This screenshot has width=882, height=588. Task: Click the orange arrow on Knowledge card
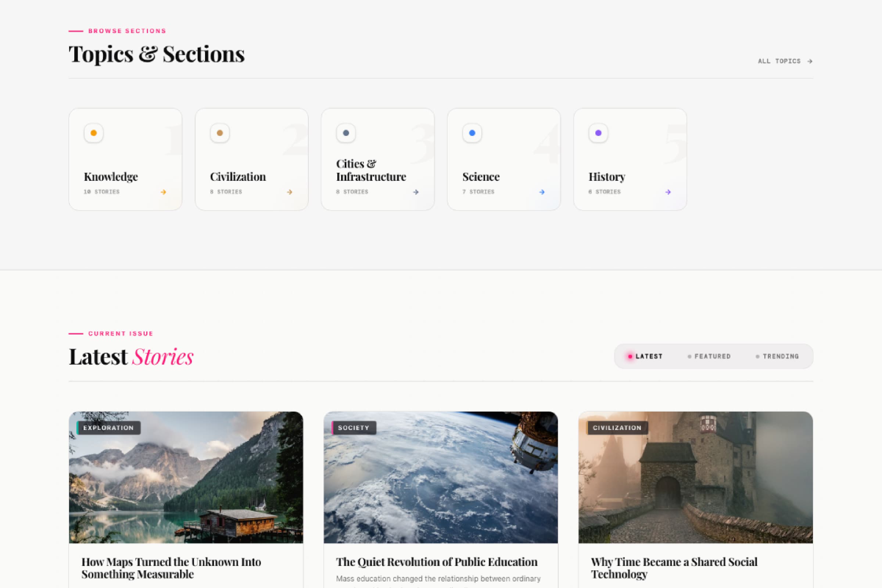164,192
